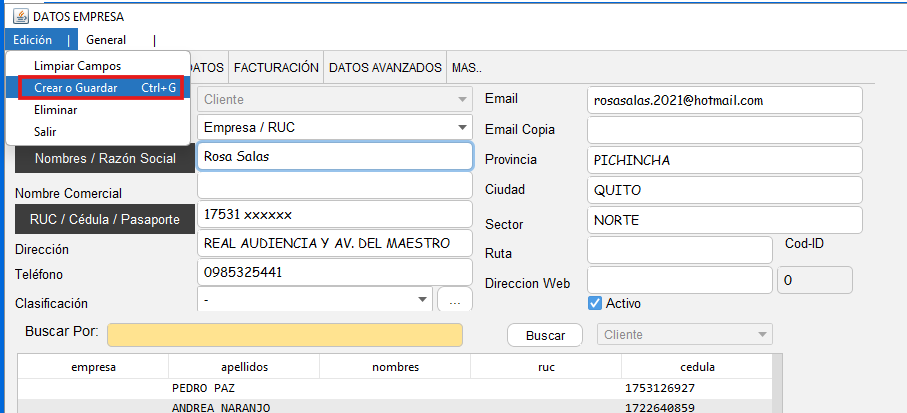The height and width of the screenshot is (413, 907).
Task: Open the General menu
Action: 106,40
